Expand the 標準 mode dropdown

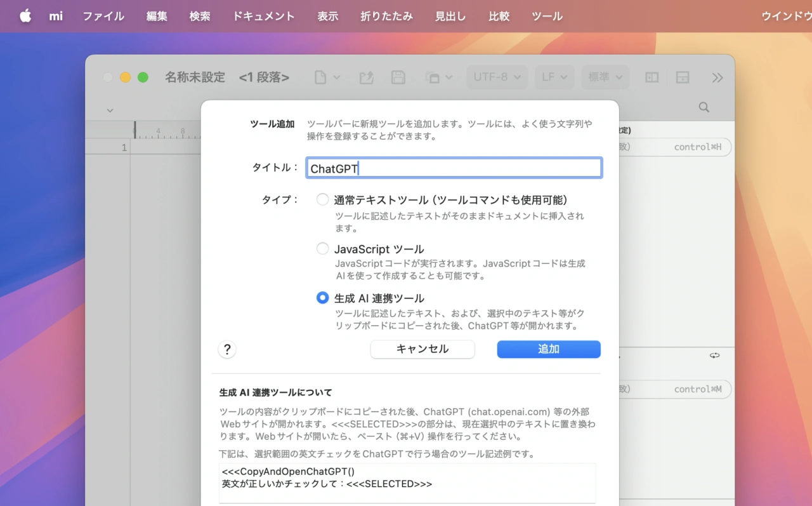[x=605, y=77]
